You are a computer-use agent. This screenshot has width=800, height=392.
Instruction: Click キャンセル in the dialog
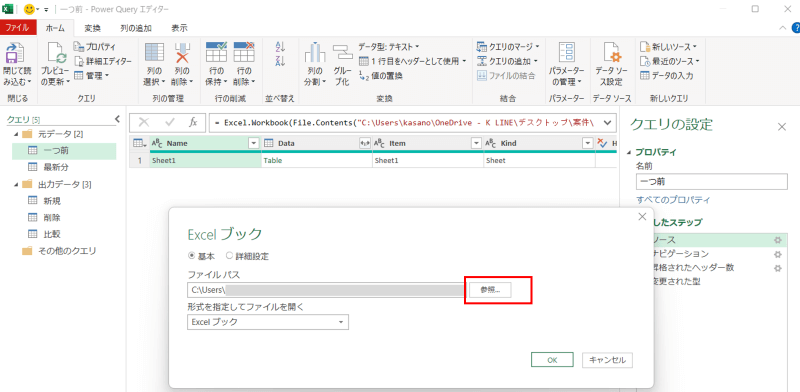(608, 360)
